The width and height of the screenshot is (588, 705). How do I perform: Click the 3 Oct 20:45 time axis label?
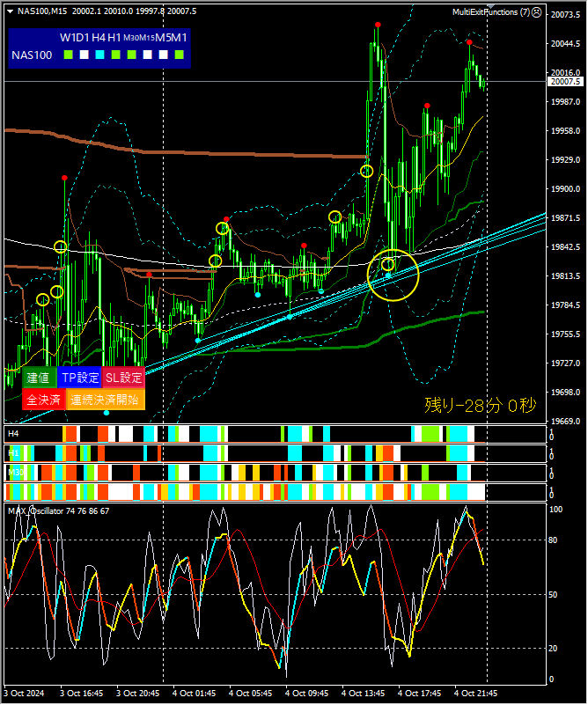click(138, 694)
